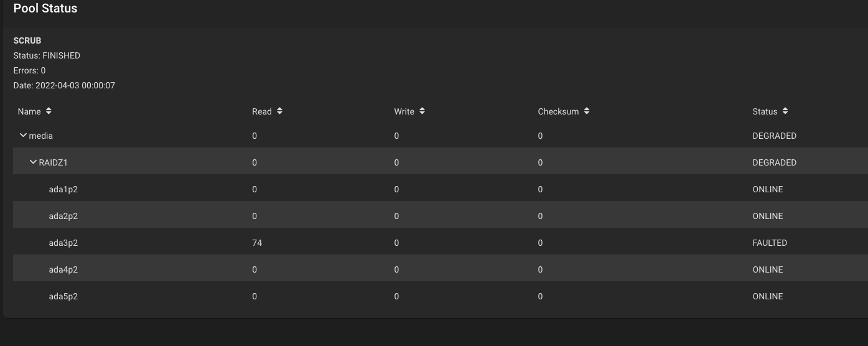Viewport: 868px width, 346px height.
Task: Sort by Status column arrow icon
Action: (785, 111)
